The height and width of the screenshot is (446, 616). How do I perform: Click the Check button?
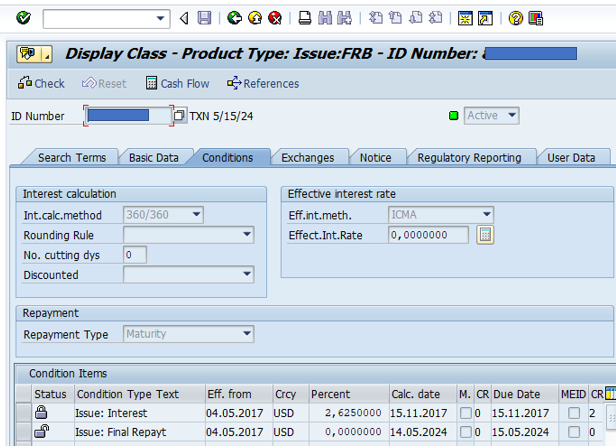(41, 84)
